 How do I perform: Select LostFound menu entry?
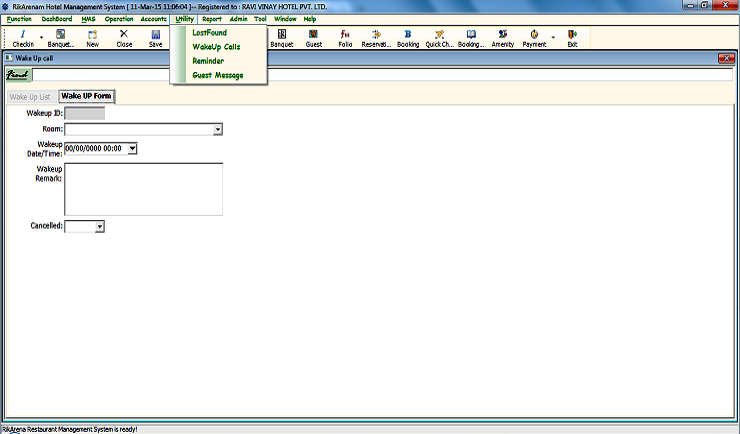point(209,33)
